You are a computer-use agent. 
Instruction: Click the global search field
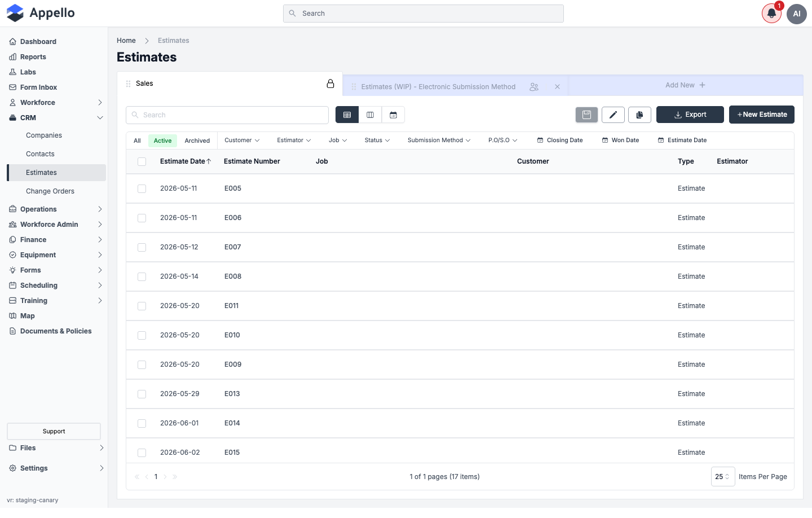423,14
